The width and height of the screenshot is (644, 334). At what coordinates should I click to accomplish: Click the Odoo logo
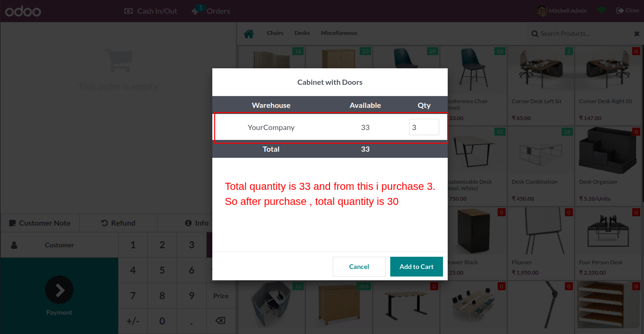tap(23, 11)
